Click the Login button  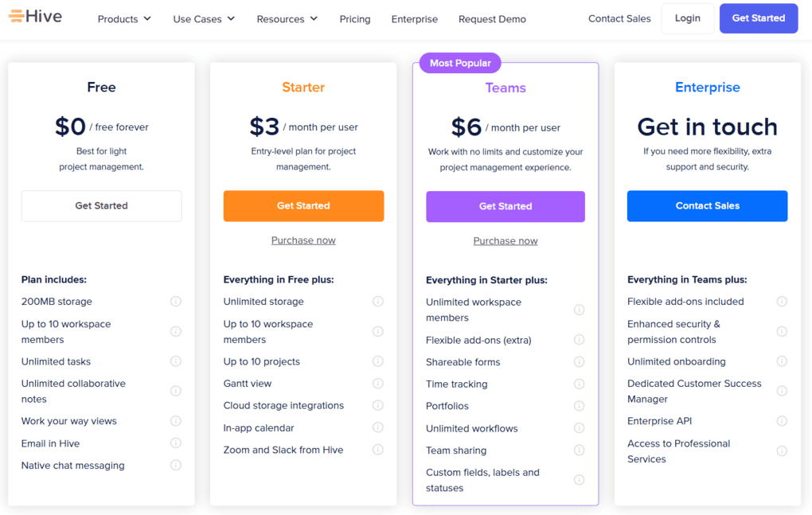(x=687, y=18)
